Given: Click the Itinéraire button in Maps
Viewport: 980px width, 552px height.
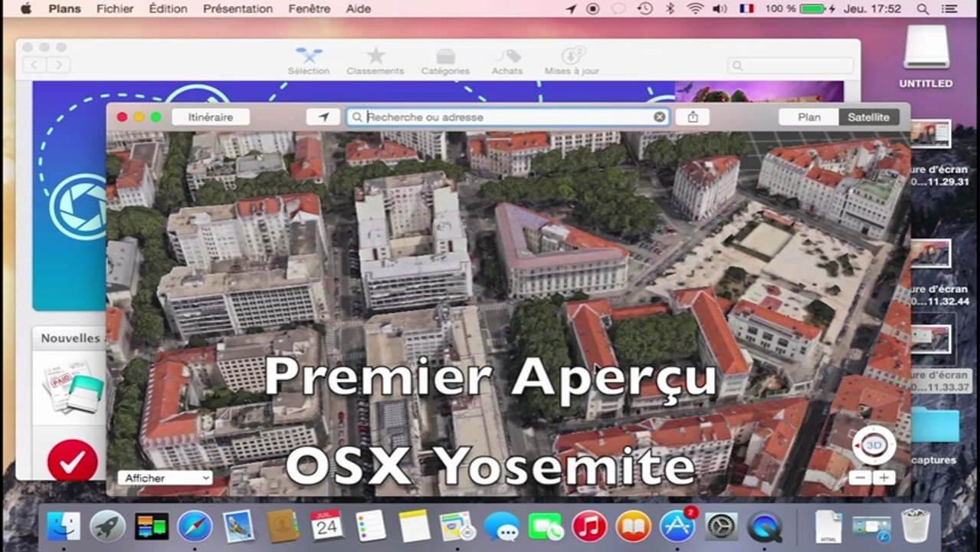Looking at the screenshot, I should [x=211, y=117].
